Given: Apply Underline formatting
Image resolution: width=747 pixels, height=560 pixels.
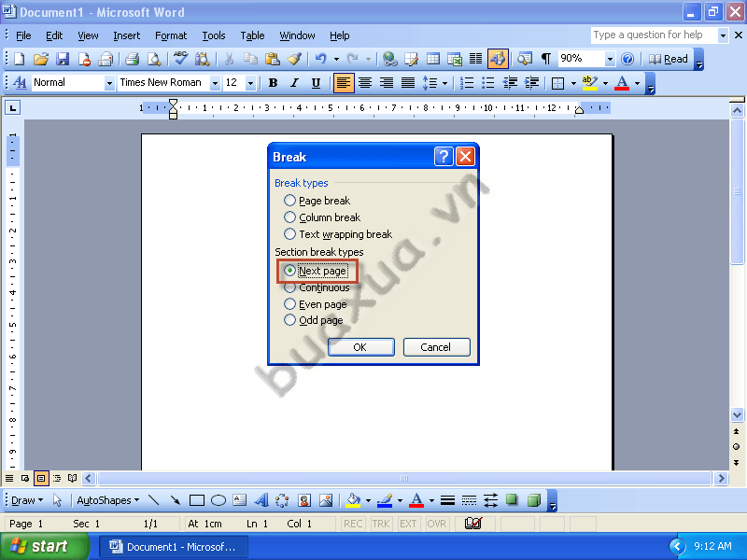Looking at the screenshot, I should pos(316,83).
